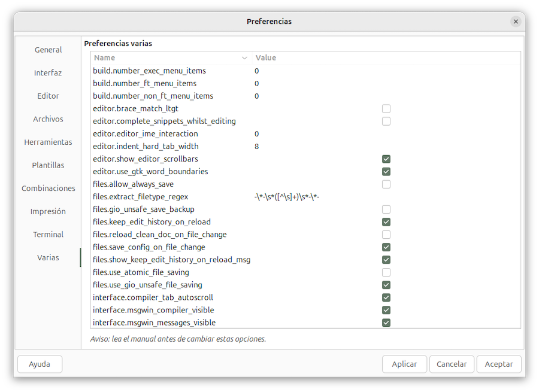Open Ayuda help button
The width and height of the screenshot is (539, 392).
(x=40, y=364)
